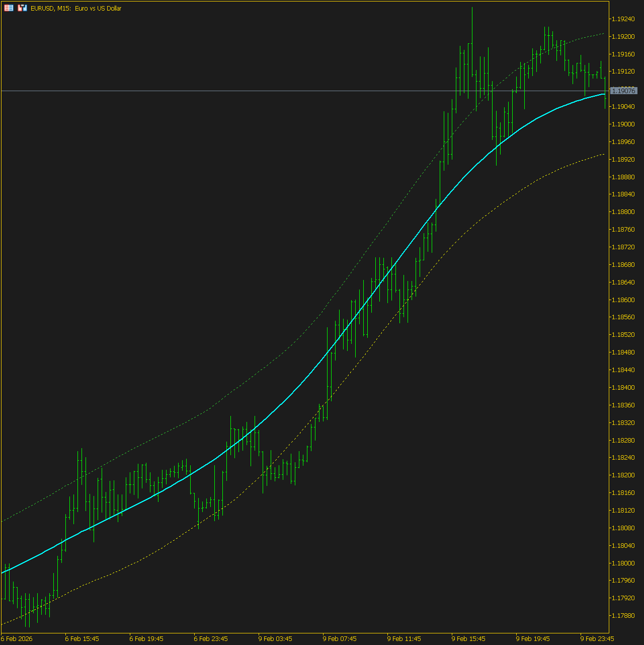Screen dimensions: 644x645
Task: Select the 6 Feb 19:45 time marker
Action: (146, 638)
